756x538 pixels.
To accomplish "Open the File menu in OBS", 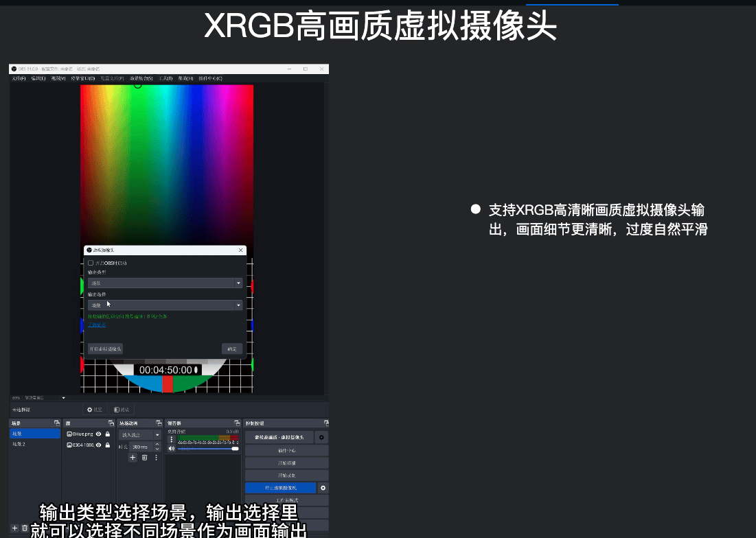I will (x=19, y=79).
